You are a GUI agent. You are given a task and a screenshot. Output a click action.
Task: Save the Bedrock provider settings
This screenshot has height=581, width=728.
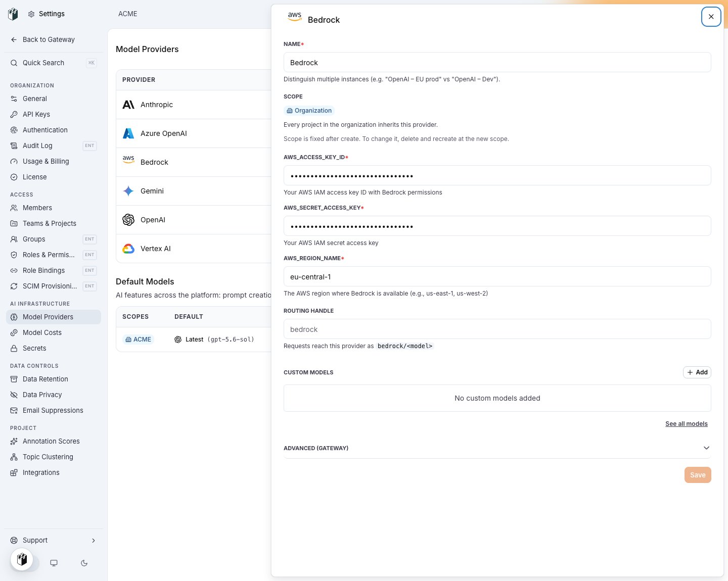click(698, 475)
